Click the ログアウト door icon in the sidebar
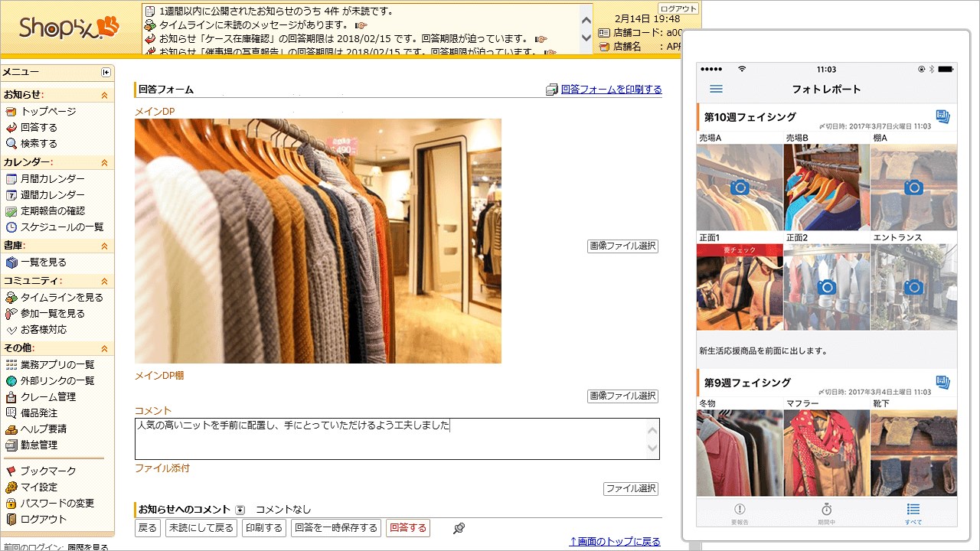Viewport: 980px width, 551px height. (x=11, y=520)
